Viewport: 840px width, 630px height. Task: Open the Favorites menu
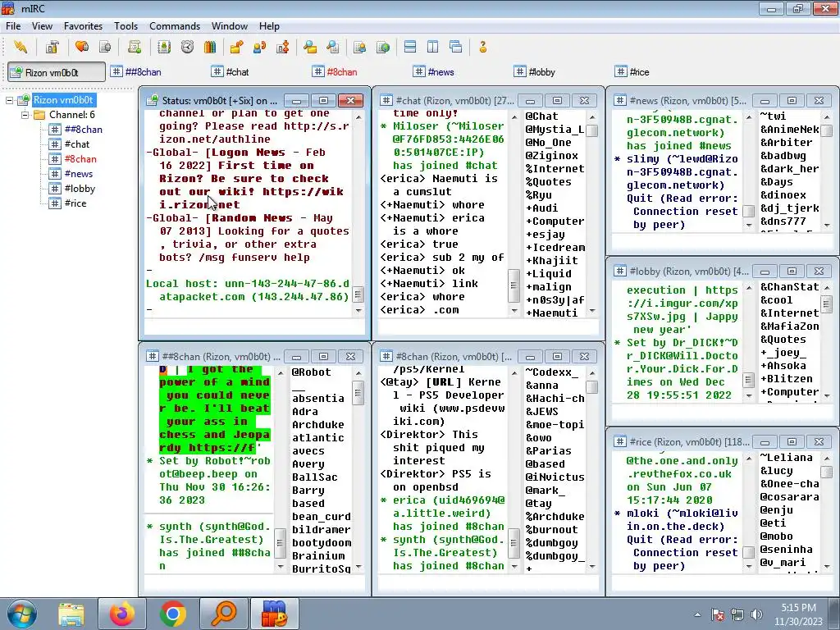[x=83, y=25]
